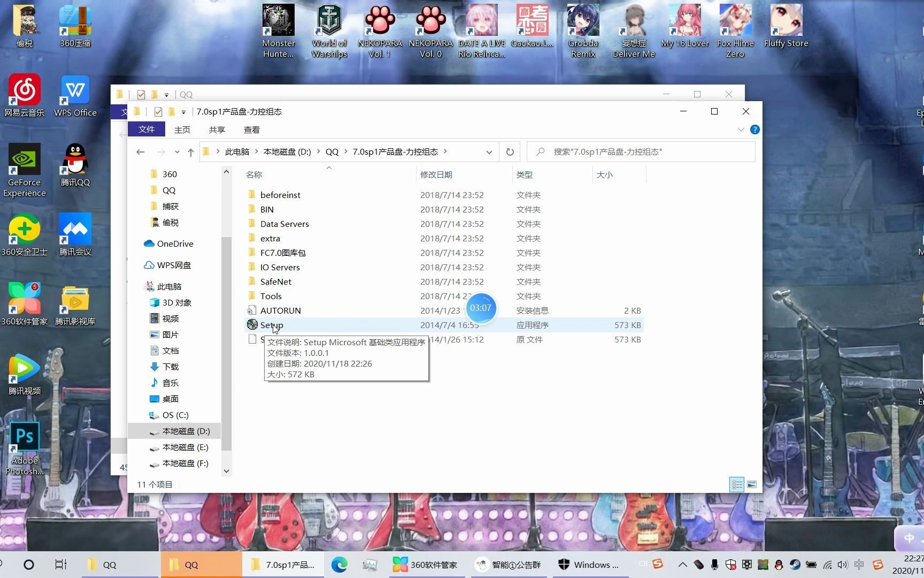Expand chevron after 7.0sp1产品盘-力控组态 breadcrumb
The width and height of the screenshot is (924, 578).
tap(445, 152)
